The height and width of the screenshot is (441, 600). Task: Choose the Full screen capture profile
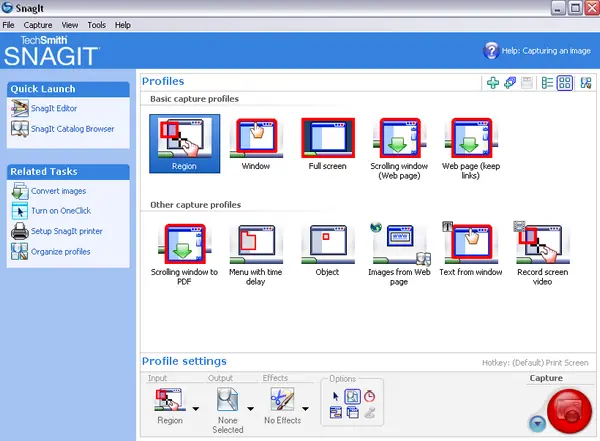(328, 144)
